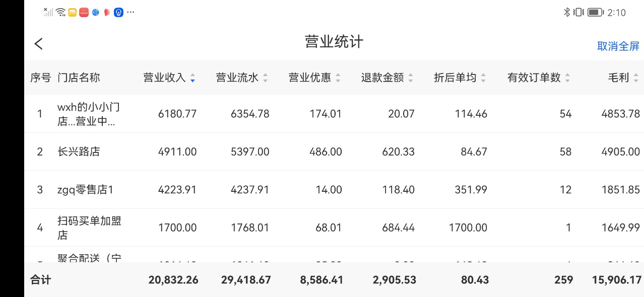
Task: Click the 毛利 sort arrows icon
Action: point(636,78)
